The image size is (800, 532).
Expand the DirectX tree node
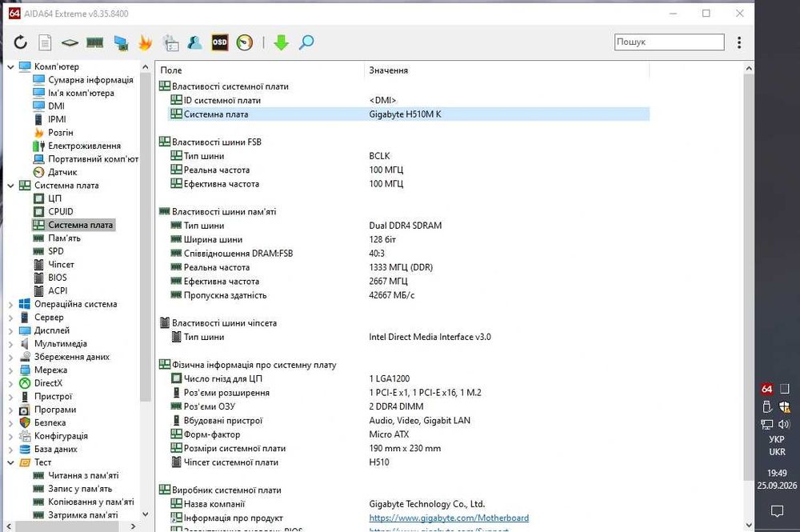click(x=10, y=383)
